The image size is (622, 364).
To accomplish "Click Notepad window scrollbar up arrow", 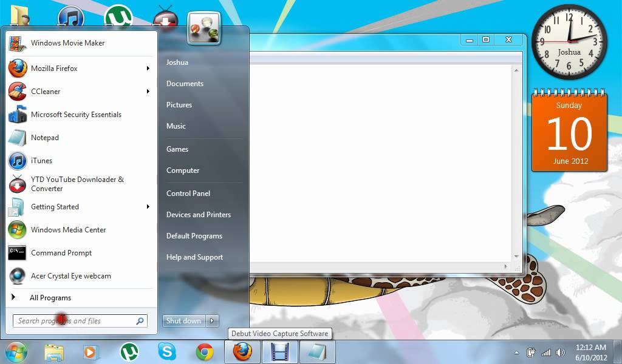I will (x=516, y=70).
